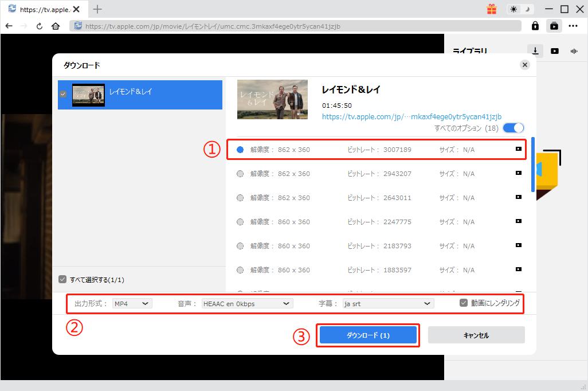Click the ダウンロード dialog title

point(82,65)
